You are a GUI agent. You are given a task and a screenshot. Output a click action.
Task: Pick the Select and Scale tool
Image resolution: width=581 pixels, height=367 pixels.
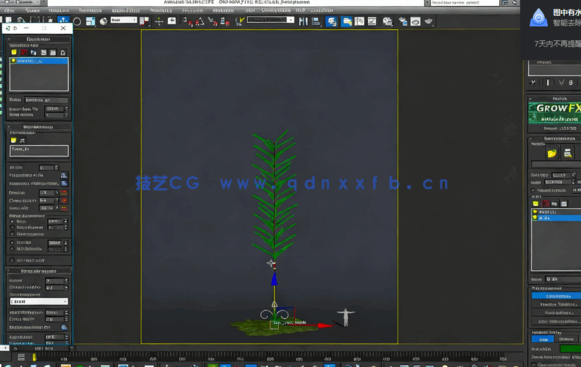tap(90, 22)
